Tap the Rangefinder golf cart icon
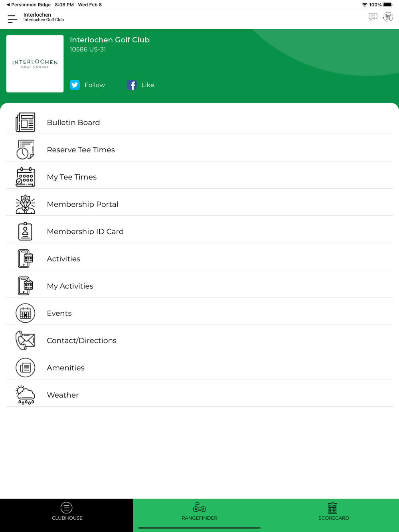This screenshot has width=399, height=532. (199, 507)
